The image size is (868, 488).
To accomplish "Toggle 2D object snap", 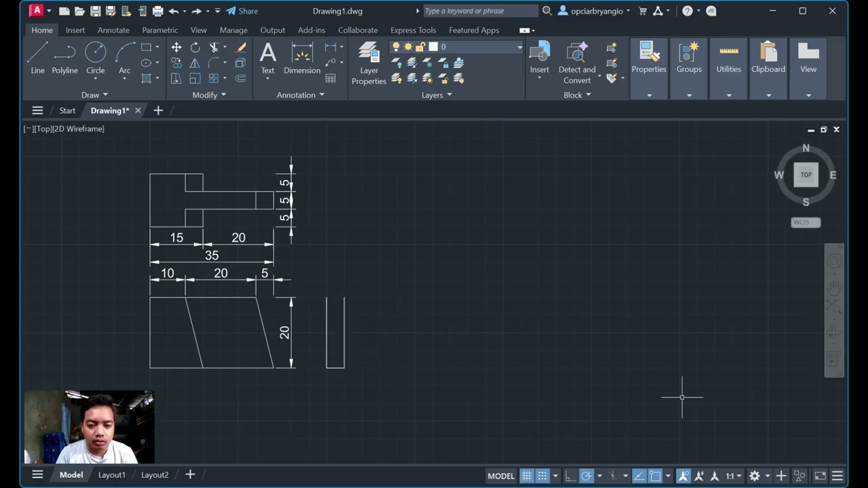I will click(x=655, y=476).
